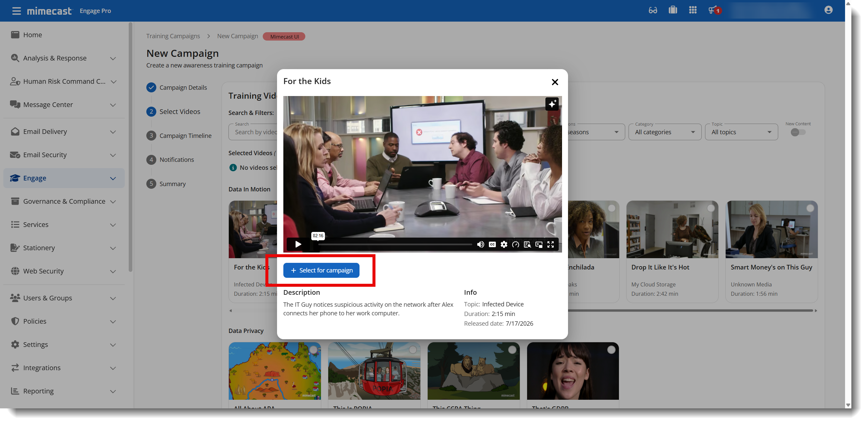Open the video transcript icon
The height and width of the screenshot is (425, 868).
(x=527, y=244)
